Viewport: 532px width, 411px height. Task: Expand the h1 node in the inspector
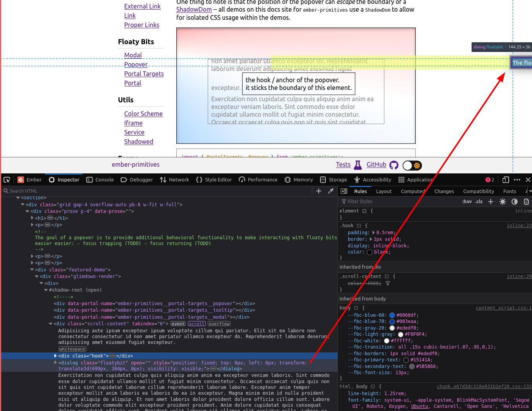(x=32, y=218)
